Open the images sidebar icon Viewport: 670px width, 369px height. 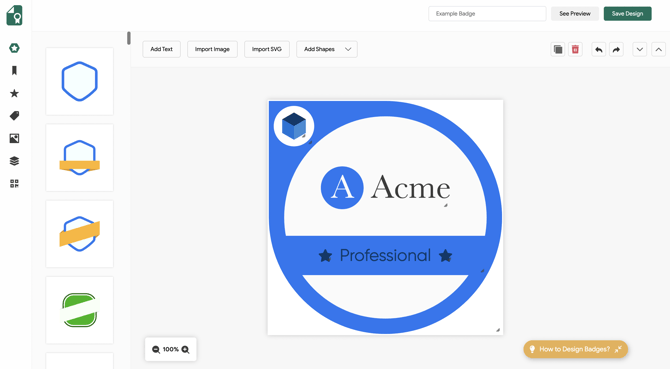[x=14, y=138]
